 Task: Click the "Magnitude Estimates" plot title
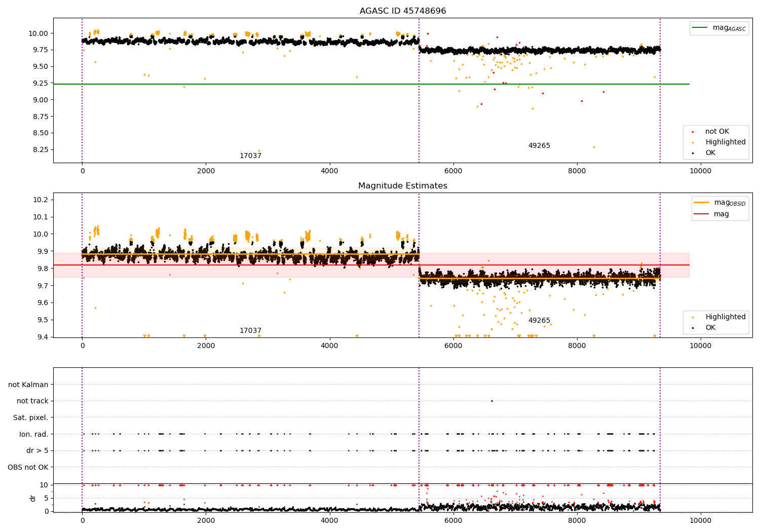click(x=403, y=186)
